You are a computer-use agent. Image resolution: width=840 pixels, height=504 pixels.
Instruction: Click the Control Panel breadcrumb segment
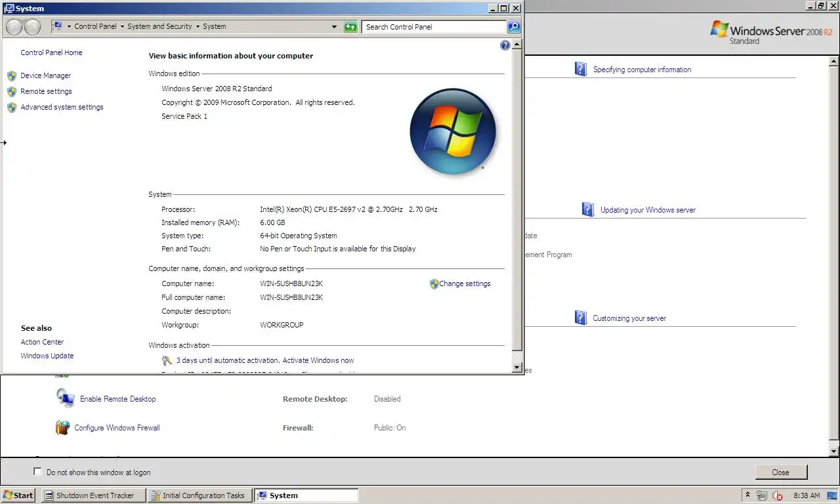point(95,27)
